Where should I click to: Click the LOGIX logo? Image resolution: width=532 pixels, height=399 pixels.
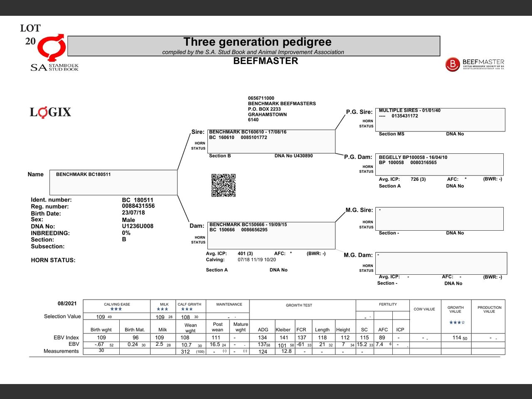[50, 112]
